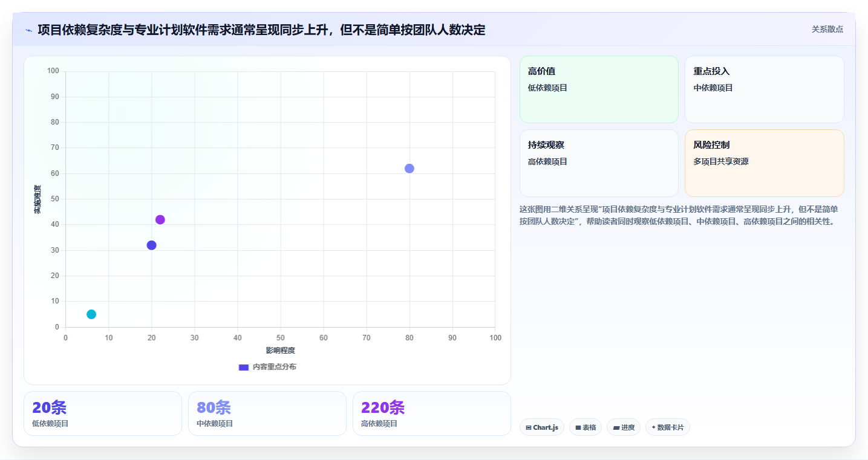Click the Chart.js tag chip
This screenshot has width=868, height=460.
542,427
